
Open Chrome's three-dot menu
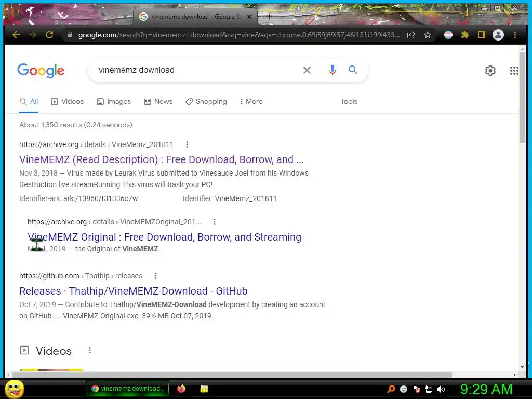(515, 35)
